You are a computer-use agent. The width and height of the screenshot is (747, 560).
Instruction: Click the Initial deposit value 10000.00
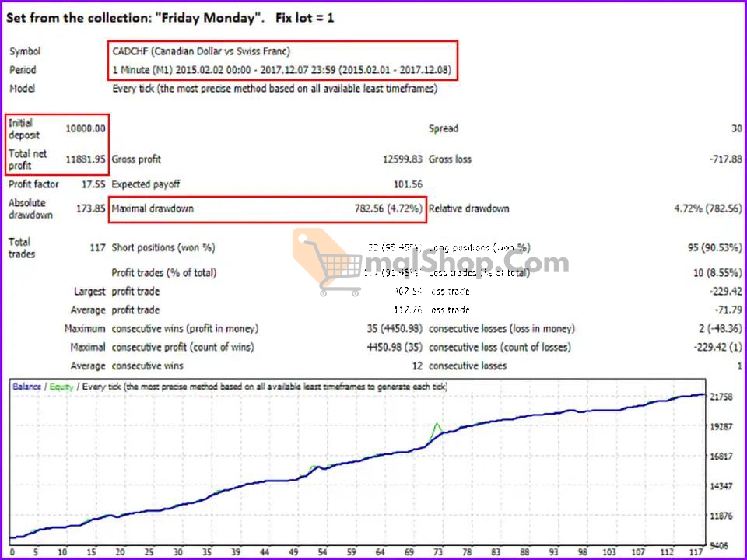pyautogui.click(x=85, y=128)
